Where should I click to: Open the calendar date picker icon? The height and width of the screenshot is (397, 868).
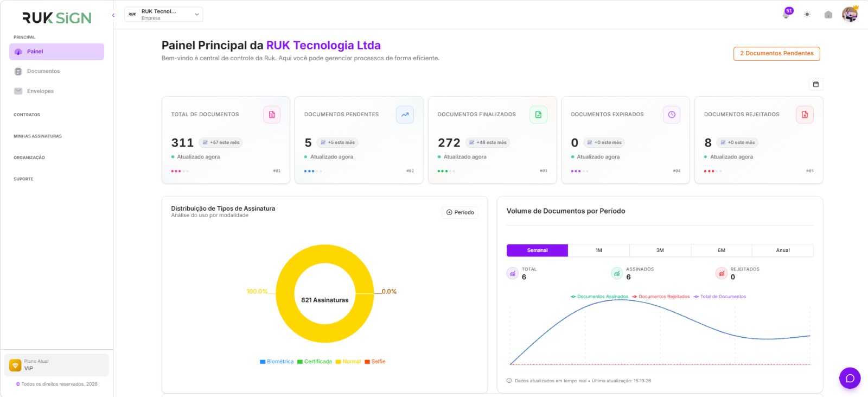[x=816, y=84]
